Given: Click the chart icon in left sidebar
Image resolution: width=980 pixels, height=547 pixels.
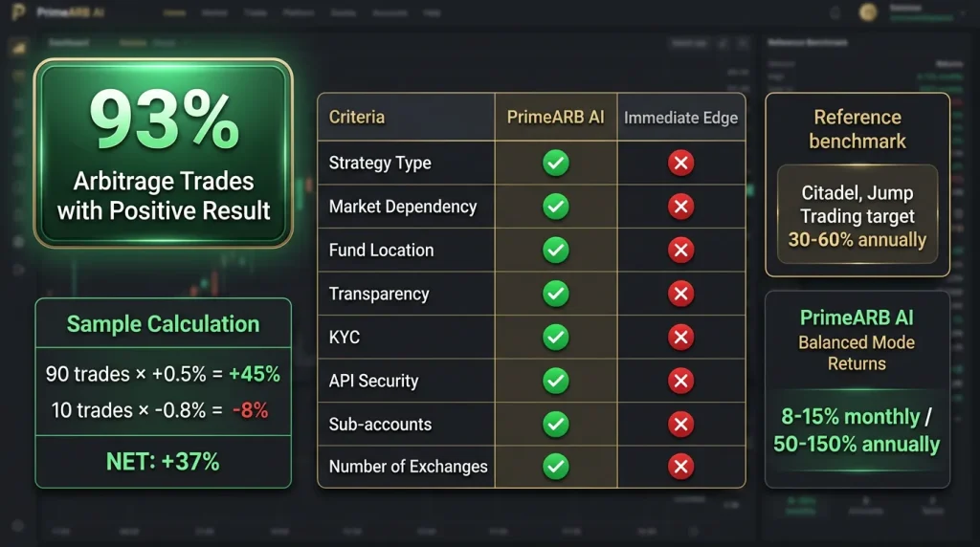Looking at the screenshot, I should pos(18,49).
